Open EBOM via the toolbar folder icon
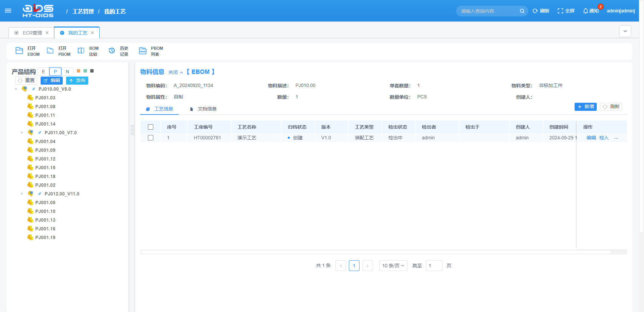The height and width of the screenshot is (312, 644). 19,51
